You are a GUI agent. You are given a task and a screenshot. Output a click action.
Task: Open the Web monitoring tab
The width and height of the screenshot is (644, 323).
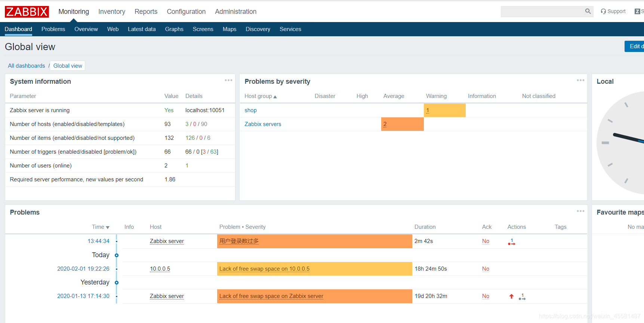pyautogui.click(x=113, y=29)
